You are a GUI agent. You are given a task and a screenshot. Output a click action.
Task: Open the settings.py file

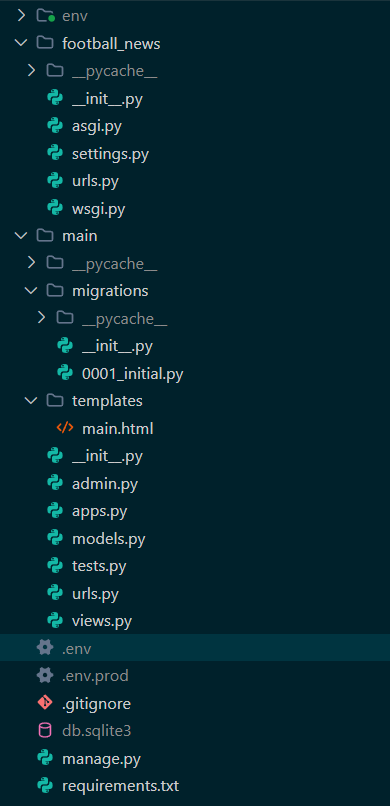[x=110, y=154]
